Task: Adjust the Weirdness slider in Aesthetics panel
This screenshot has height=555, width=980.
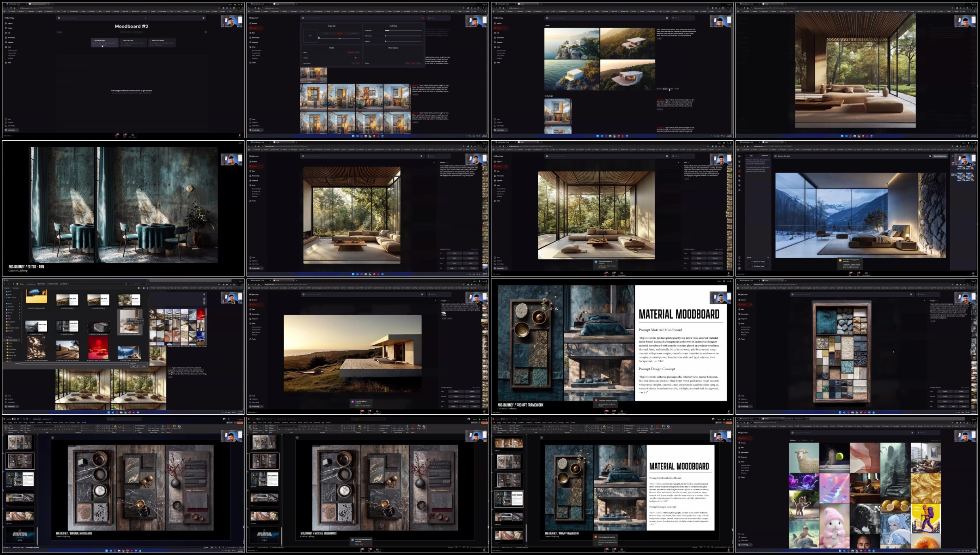Action: (x=403, y=36)
